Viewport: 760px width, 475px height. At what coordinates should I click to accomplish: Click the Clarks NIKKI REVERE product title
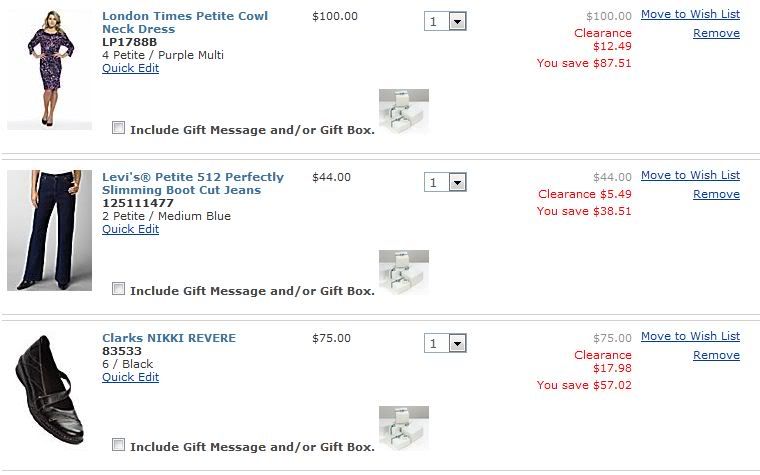coord(169,338)
